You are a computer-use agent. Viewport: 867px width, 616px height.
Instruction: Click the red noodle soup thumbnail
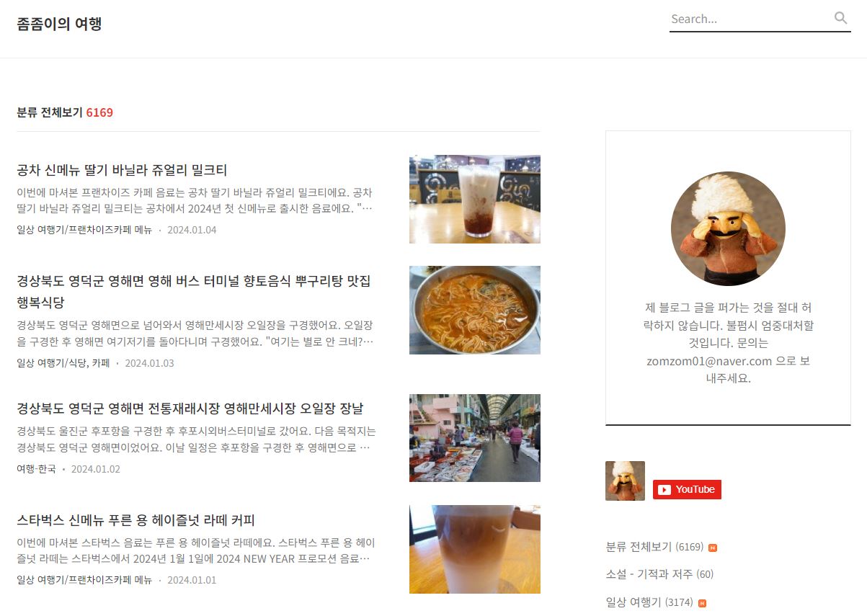(475, 310)
